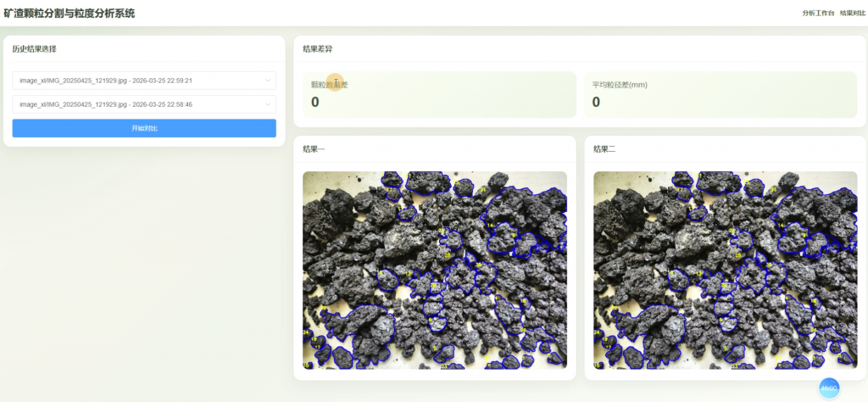Expand second dropdown via its chevron arrow
The height and width of the screenshot is (402, 868).
pos(268,104)
